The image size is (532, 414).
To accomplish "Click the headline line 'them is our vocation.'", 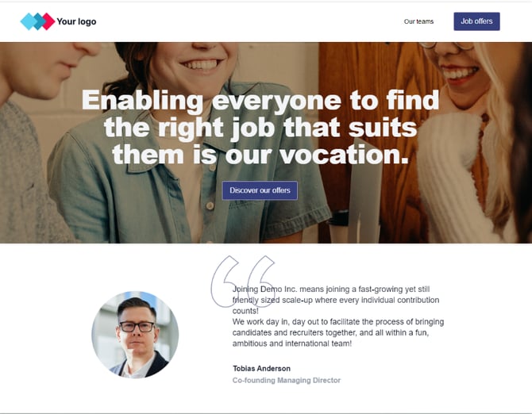I will click(x=260, y=154).
